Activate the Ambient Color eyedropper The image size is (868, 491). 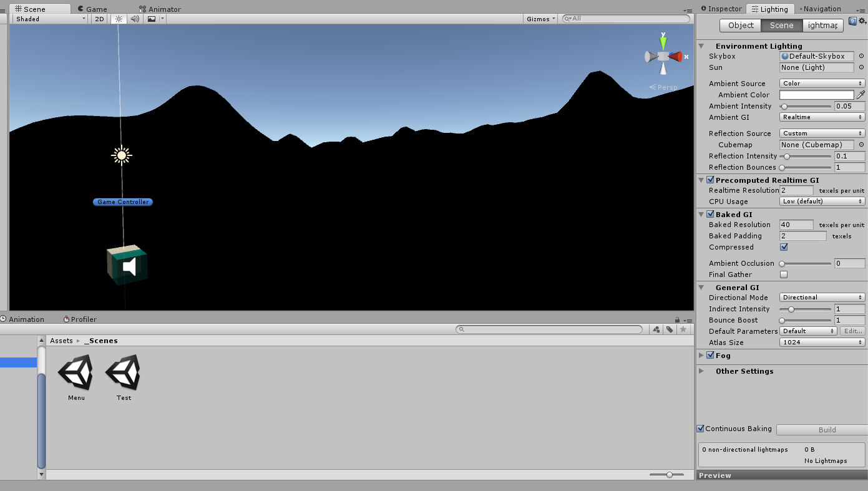tap(861, 94)
